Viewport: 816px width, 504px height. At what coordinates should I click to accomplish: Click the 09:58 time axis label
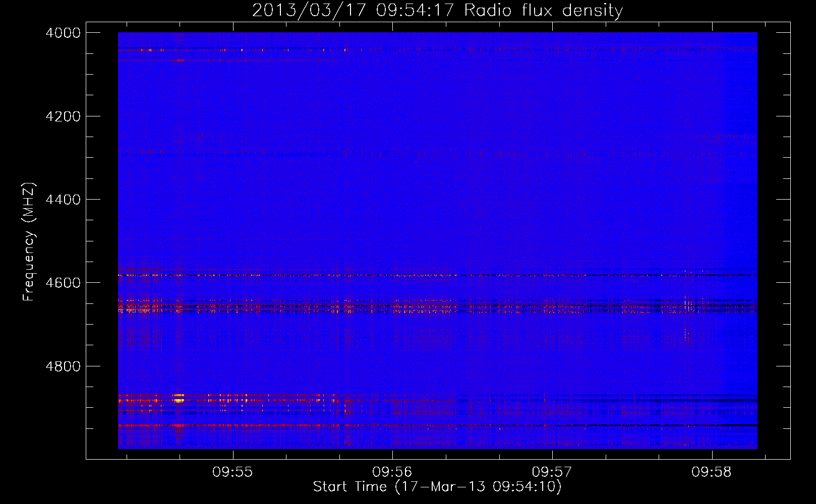(712, 472)
